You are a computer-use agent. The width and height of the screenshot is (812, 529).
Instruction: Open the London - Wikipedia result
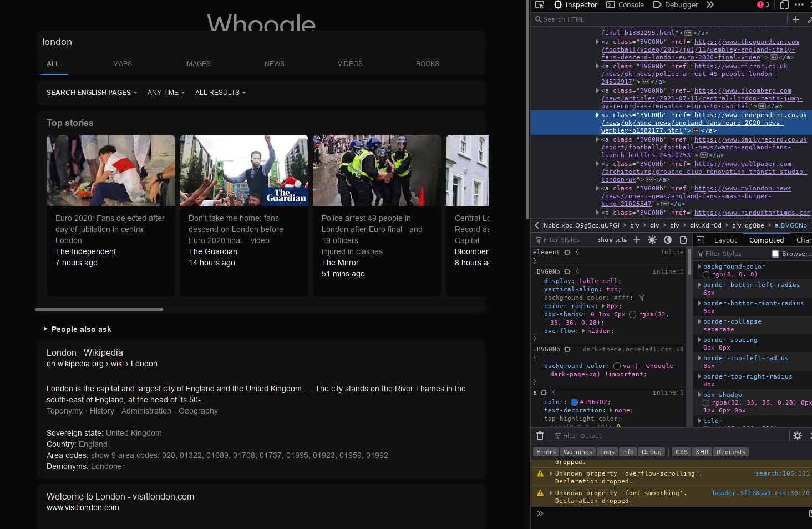[x=85, y=353]
